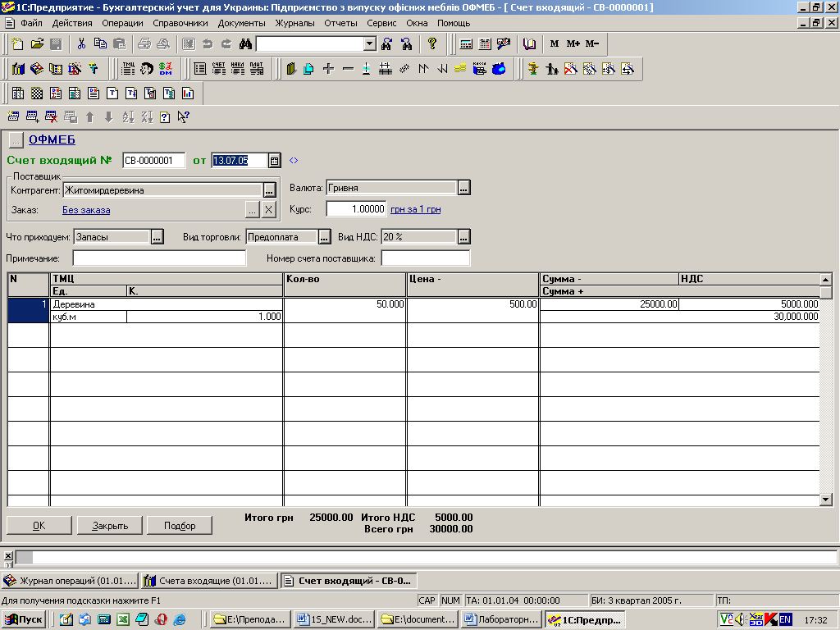
Task: Click the invoice number field СВ-0000001
Action: coord(153,160)
